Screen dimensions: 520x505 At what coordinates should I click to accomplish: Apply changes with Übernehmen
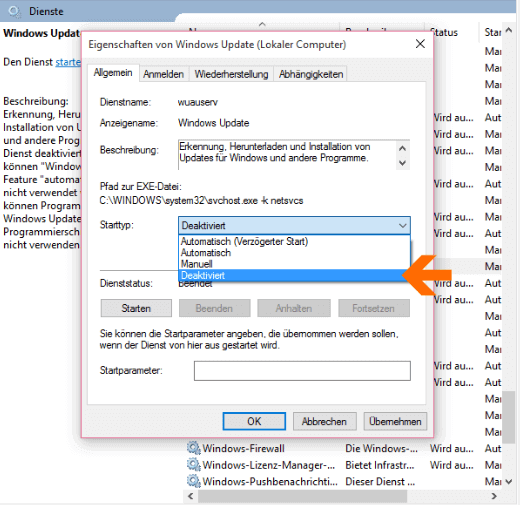395,421
